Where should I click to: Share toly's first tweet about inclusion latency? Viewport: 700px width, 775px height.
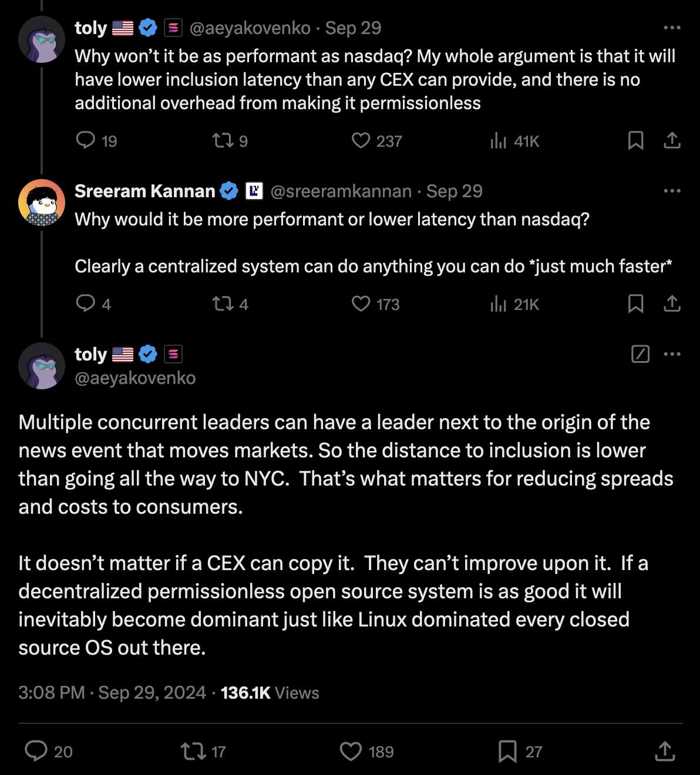(x=672, y=140)
